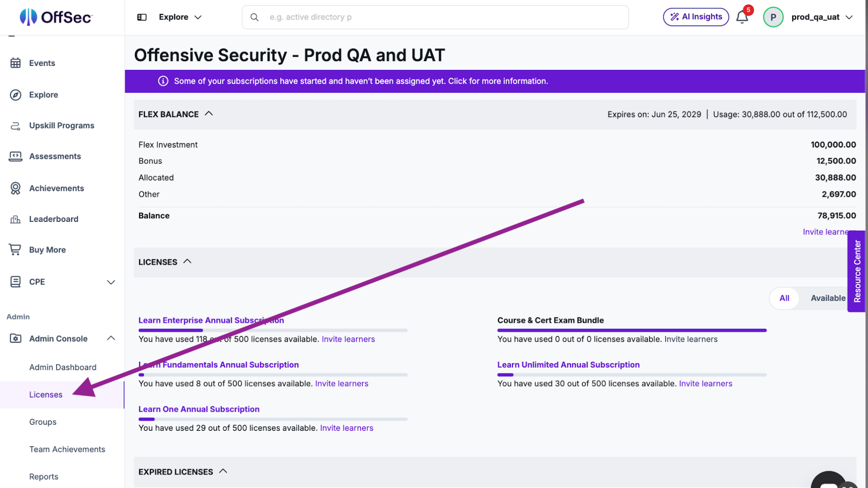The image size is (868, 488).
Task: Click the Assessments laptop icon
Action: 15,156
